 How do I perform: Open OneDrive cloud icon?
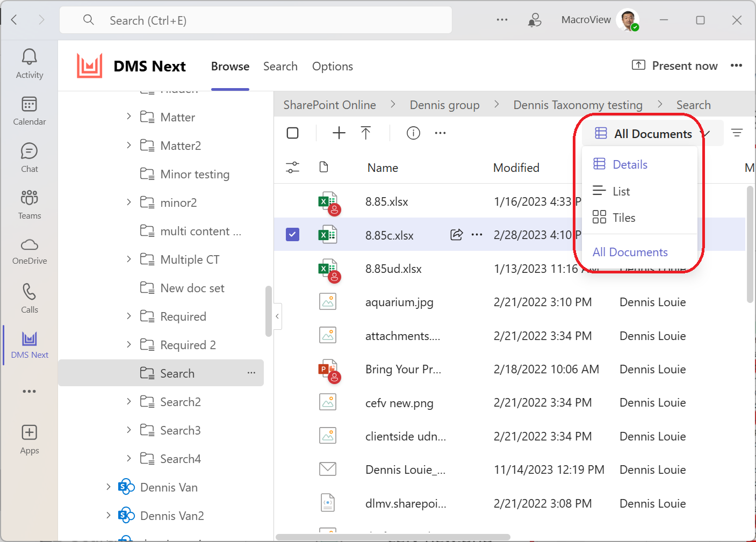pos(30,251)
